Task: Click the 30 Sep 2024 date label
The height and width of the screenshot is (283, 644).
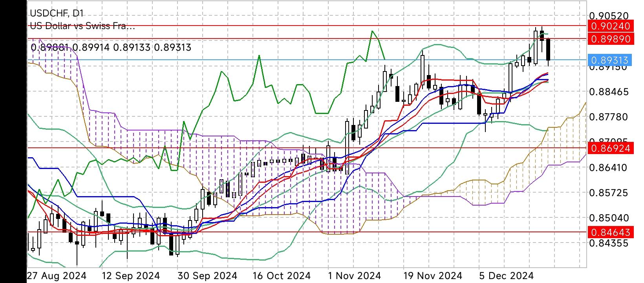Action: click(x=207, y=275)
